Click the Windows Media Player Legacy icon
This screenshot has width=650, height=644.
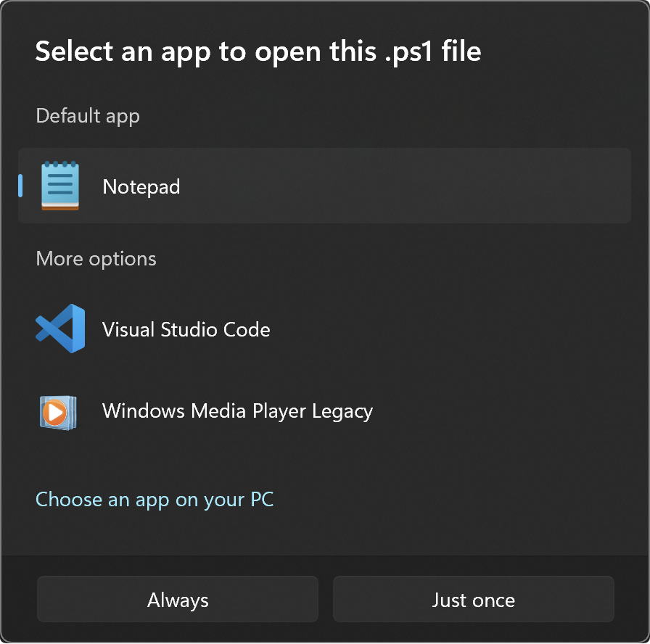(x=58, y=413)
